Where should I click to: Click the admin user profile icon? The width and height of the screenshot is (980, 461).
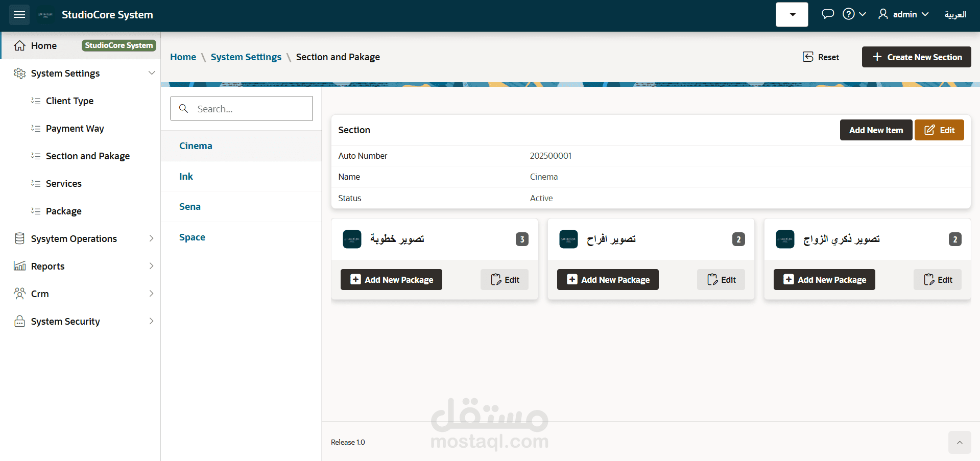[x=883, y=14]
